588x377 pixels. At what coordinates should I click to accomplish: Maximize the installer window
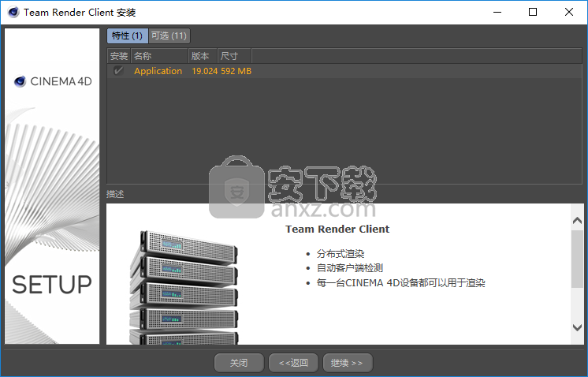(533, 12)
